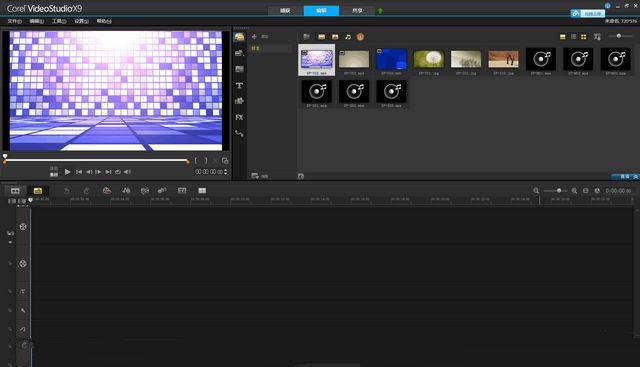Click the orange round icon in library toolbar

360,37
